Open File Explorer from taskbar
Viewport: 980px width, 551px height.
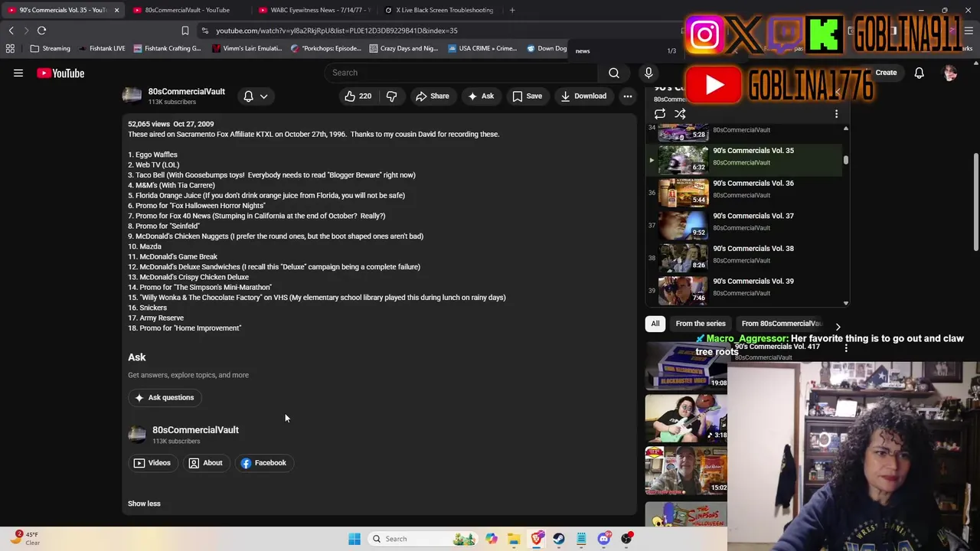[514, 539]
